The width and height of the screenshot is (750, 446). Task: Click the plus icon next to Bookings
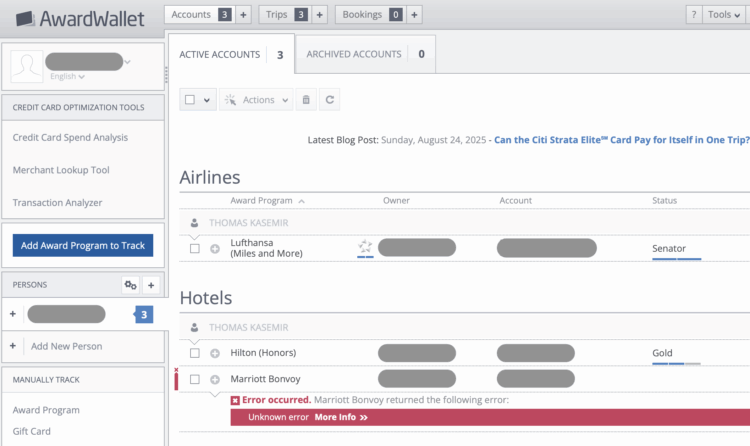point(414,14)
